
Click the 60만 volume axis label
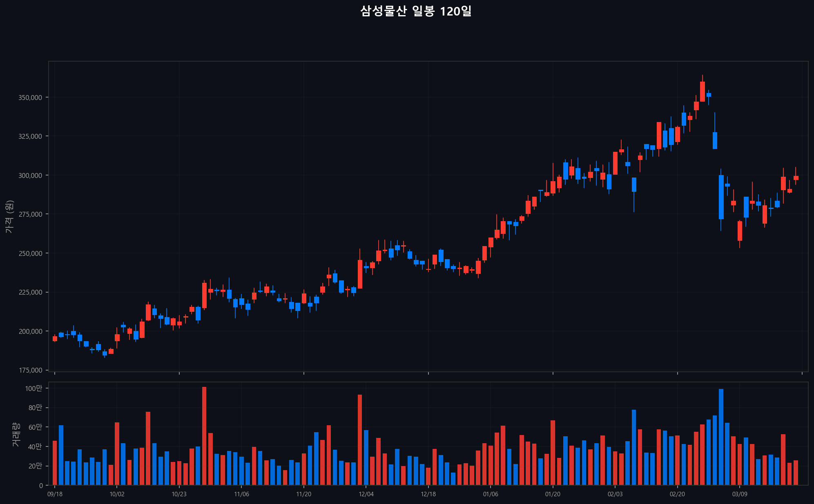point(35,427)
